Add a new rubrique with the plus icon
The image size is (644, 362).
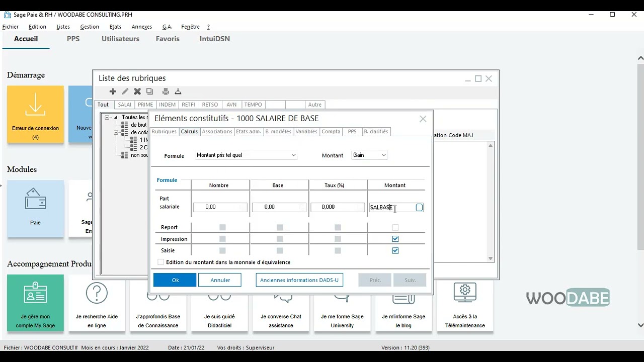tap(113, 92)
